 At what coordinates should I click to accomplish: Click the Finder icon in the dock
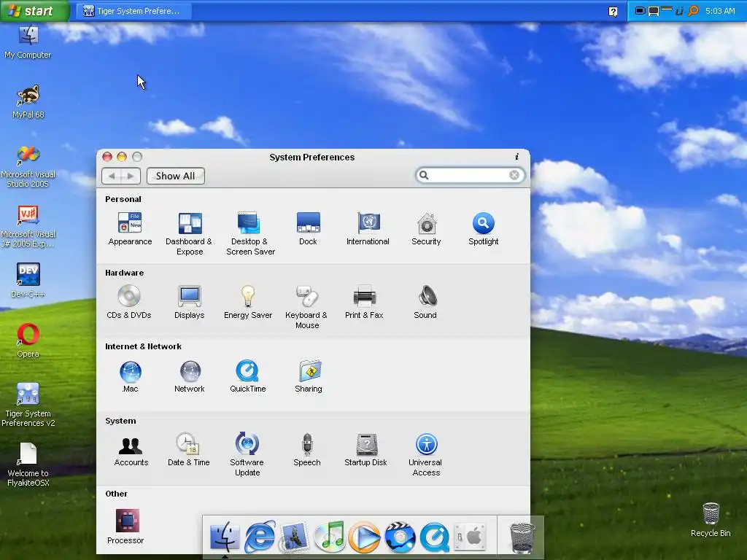(225, 537)
